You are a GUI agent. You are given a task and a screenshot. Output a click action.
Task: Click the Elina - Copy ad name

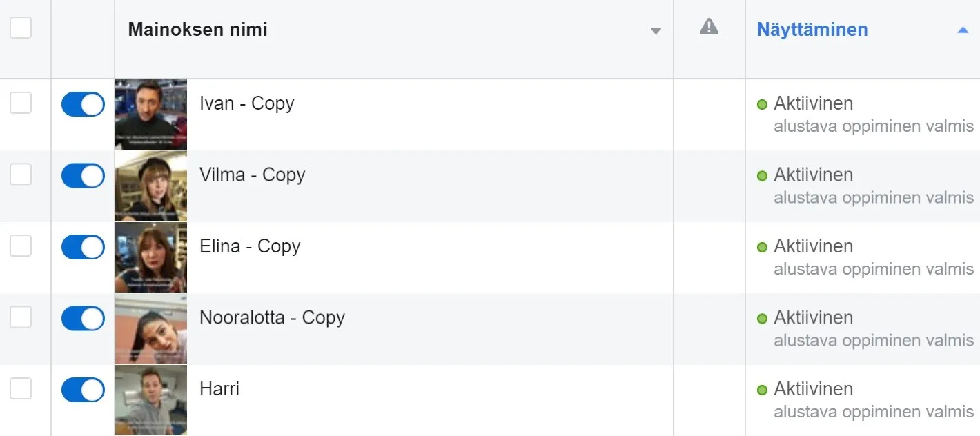(x=250, y=246)
